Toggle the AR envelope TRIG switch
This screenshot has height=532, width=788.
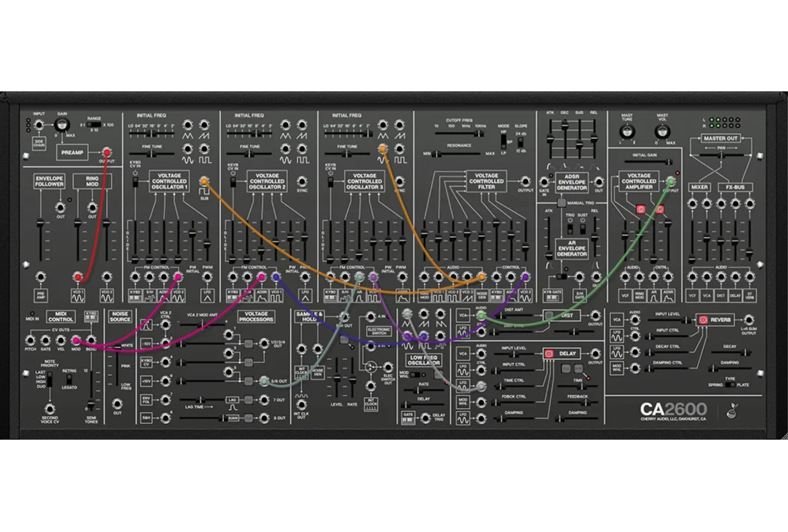point(570,229)
